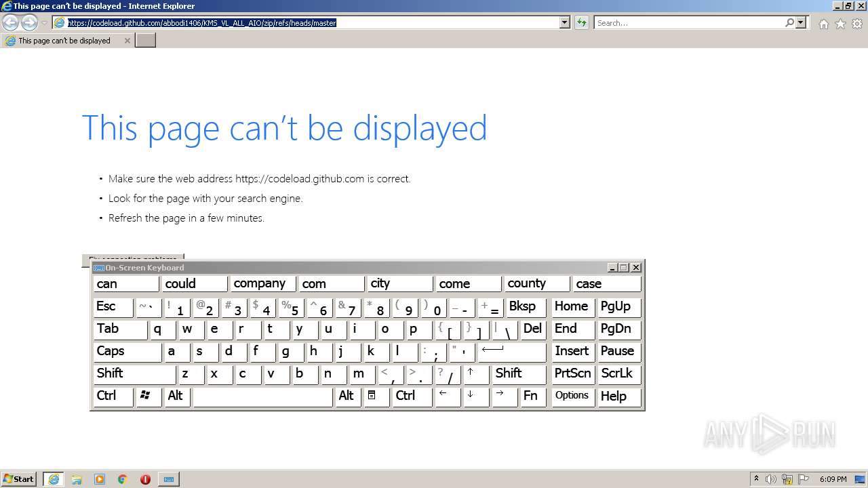Screen dimensions: 868x488
Task: Toggle the ScrLk key
Action: [x=619, y=374]
